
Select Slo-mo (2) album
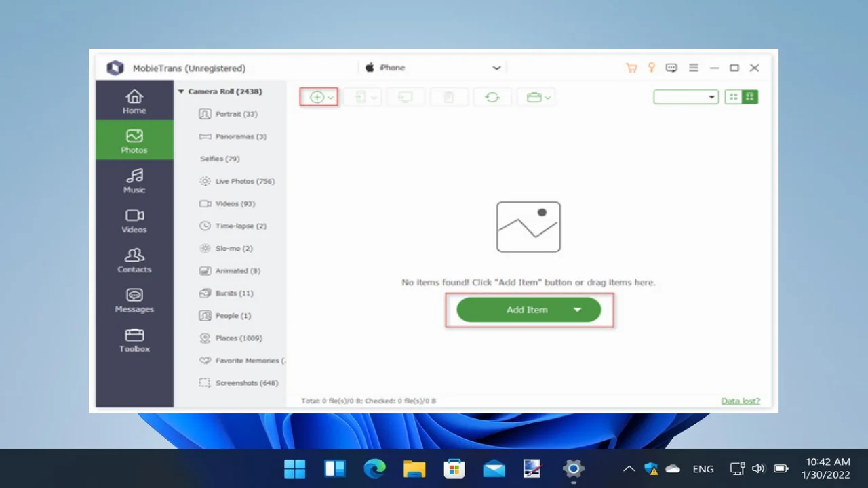226,249
